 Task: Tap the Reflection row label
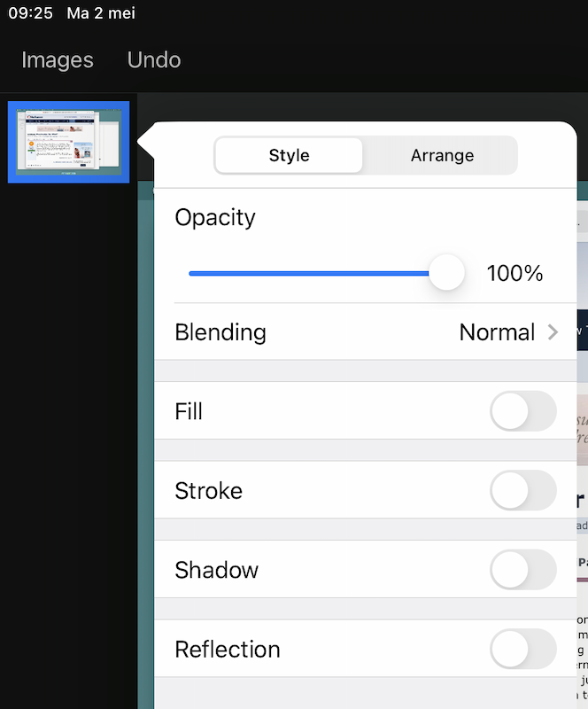(228, 650)
